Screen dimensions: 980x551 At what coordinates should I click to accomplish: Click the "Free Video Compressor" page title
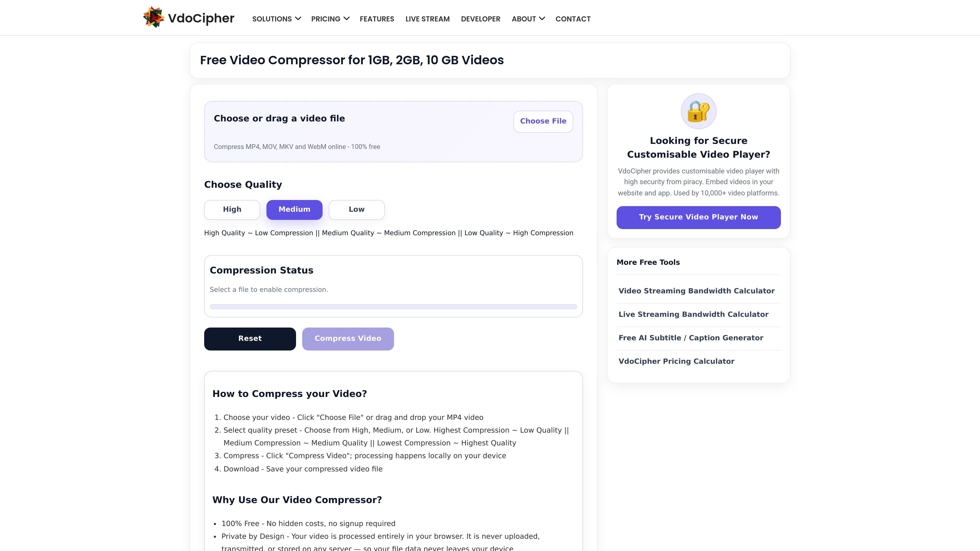pos(351,60)
